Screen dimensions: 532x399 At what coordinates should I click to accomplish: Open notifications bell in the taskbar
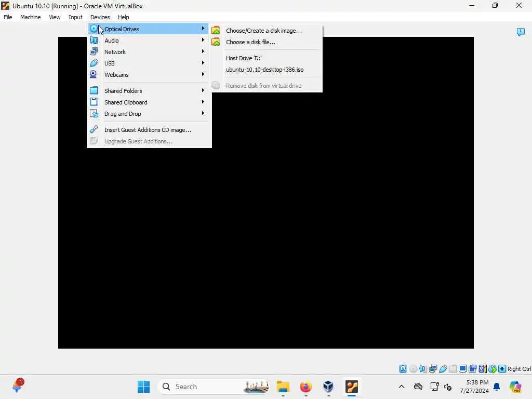click(x=497, y=387)
